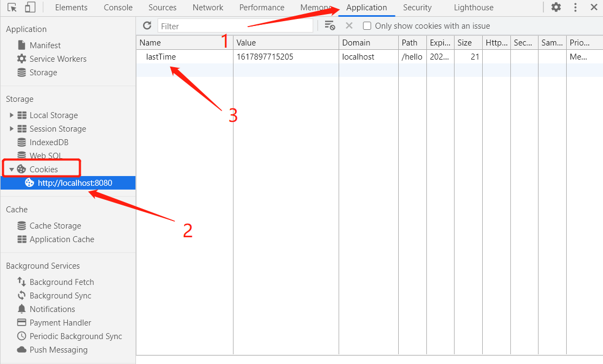Open Cache Storage under Cache
The width and height of the screenshot is (603, 364).
pos(54,225)
